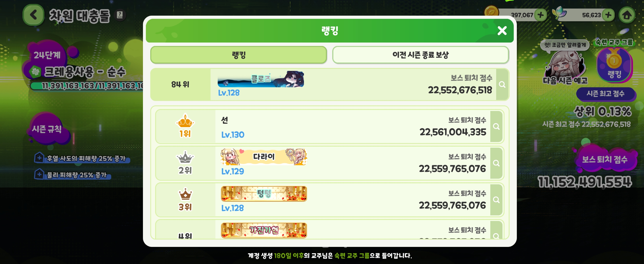Tap the home icon button
The height and width of the screenshot is (264, 644).
(626, 15)
